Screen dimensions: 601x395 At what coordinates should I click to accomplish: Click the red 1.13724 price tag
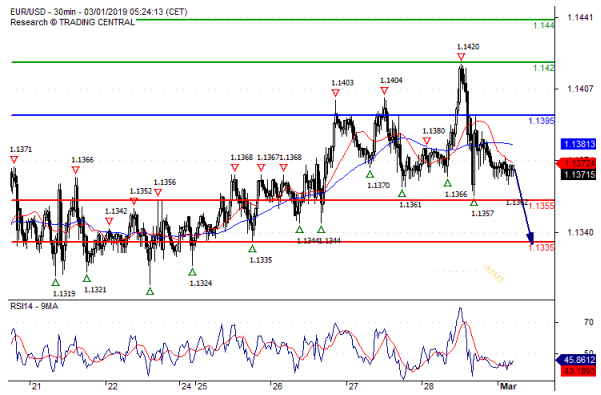[576, 164]
